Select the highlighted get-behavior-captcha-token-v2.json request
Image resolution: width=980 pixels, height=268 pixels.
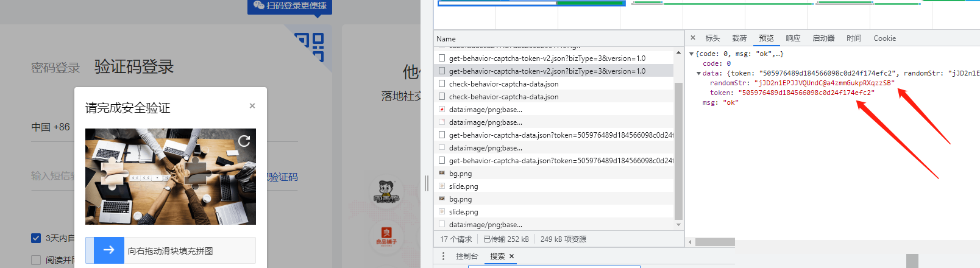(553, 71)
